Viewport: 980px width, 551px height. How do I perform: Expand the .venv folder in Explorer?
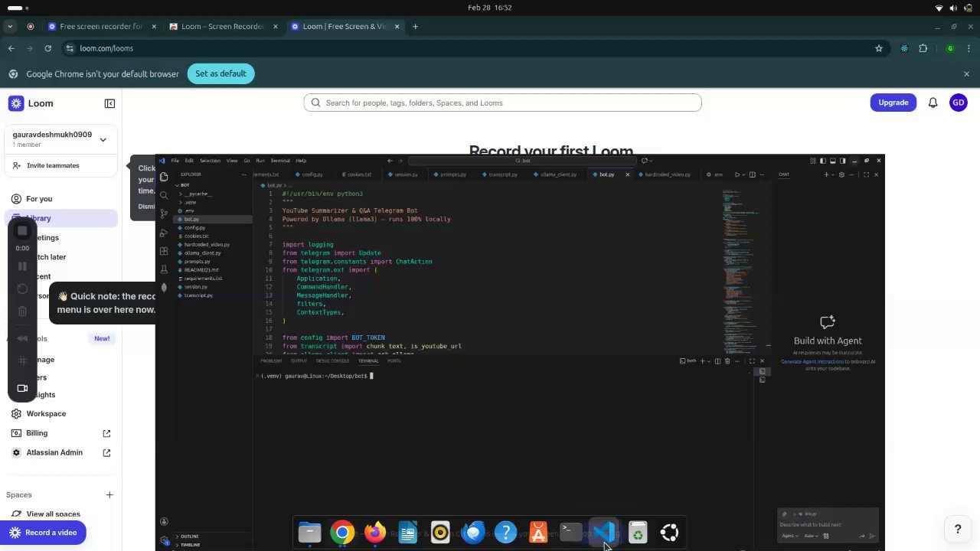coord(190,202)
